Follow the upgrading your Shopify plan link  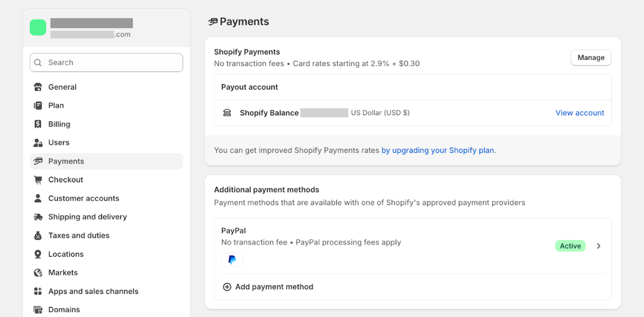point(438,150)
